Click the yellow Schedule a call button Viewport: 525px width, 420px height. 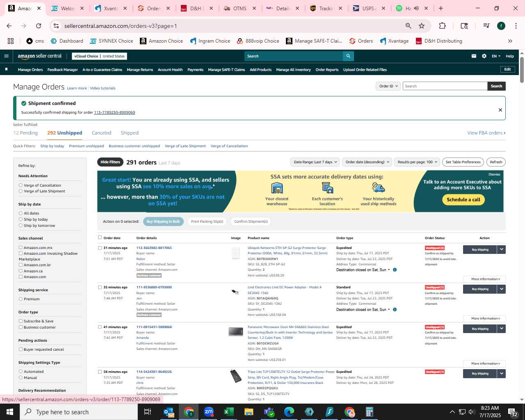[x=463, y=200]
